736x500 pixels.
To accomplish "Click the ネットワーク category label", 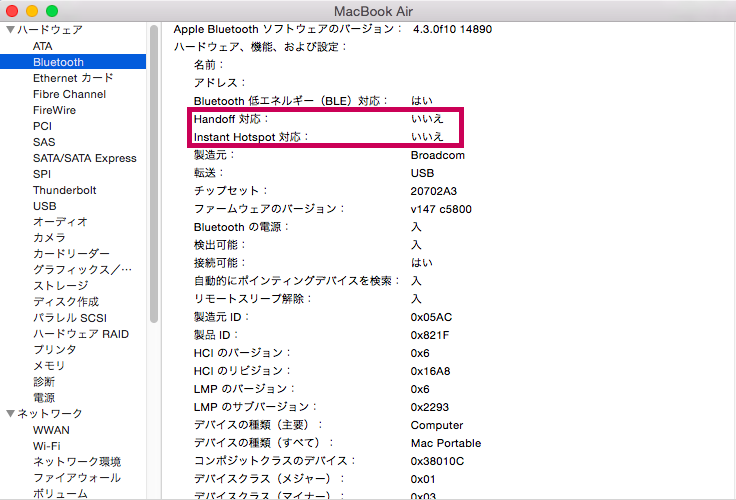I will [x=50, y=414].
